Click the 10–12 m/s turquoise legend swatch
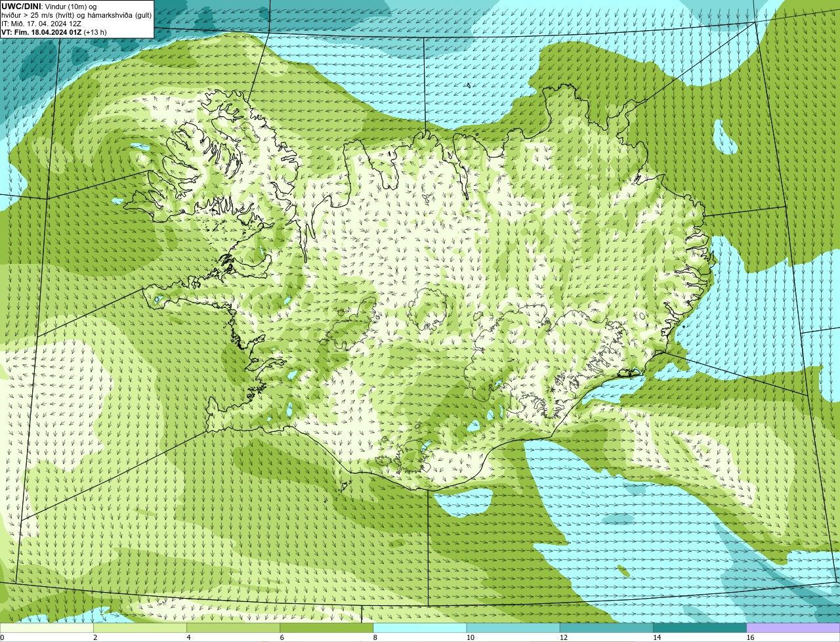This screenshot has width=840, height=642. click(x=513, y=628)
